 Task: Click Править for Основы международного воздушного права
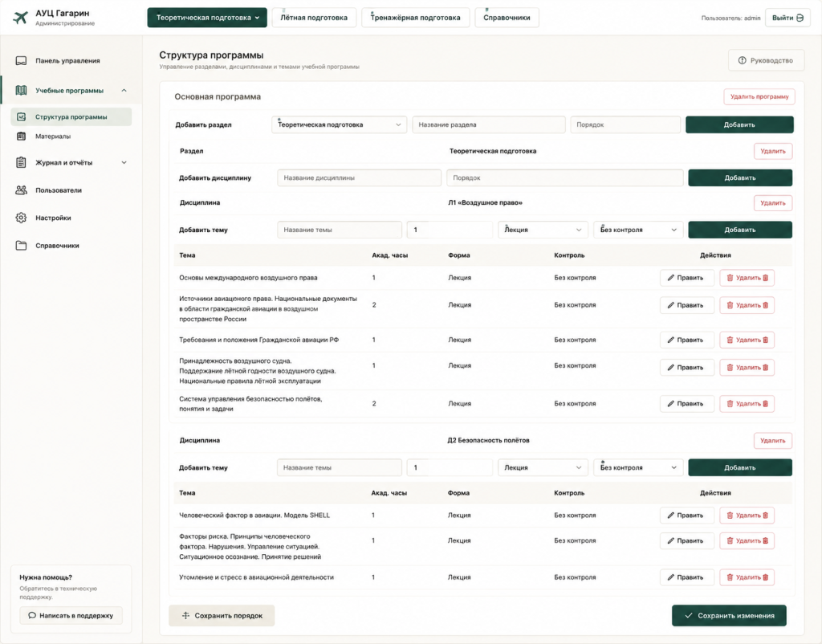(687, 278)
